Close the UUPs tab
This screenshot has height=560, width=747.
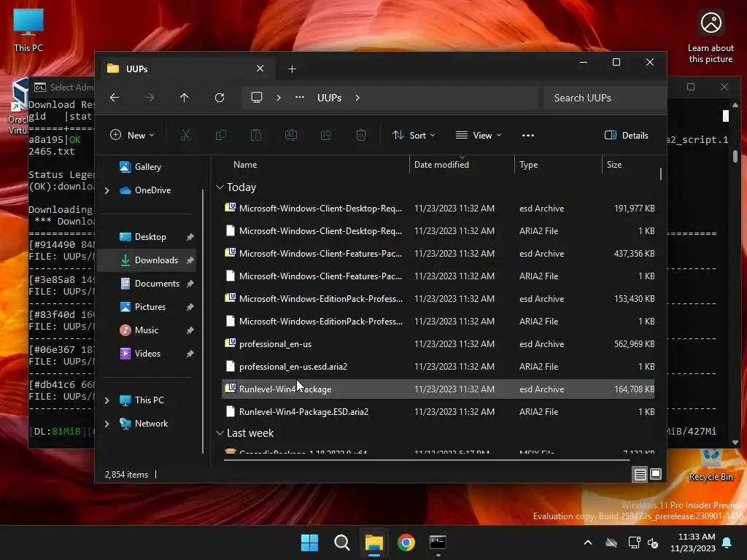coord(260,69)
